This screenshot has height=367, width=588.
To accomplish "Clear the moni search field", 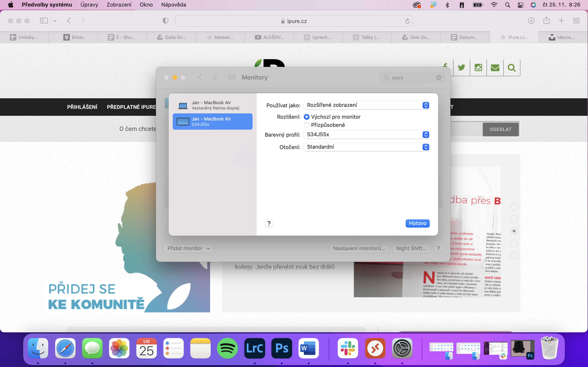I will coord(439,77).
